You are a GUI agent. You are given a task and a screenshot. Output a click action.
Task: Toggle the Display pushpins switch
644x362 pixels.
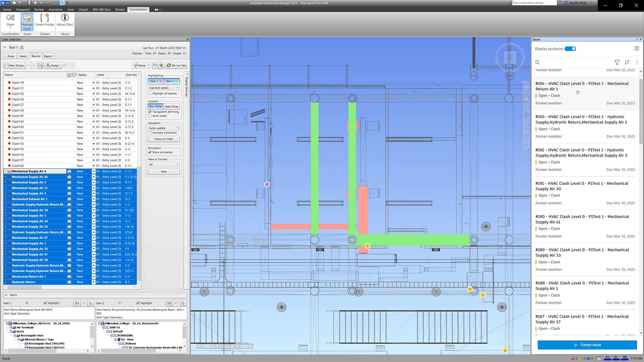[x=570, y=49]
